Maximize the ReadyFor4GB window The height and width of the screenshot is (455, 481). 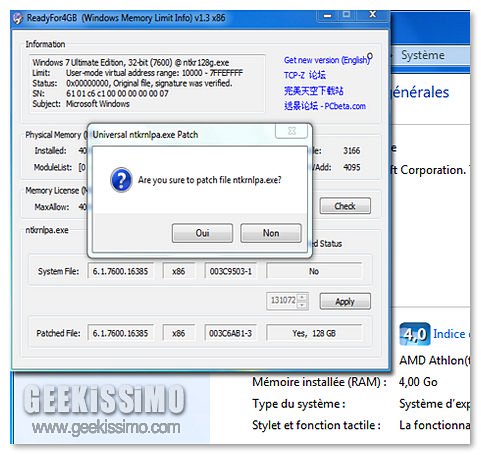tap(347, 15)
